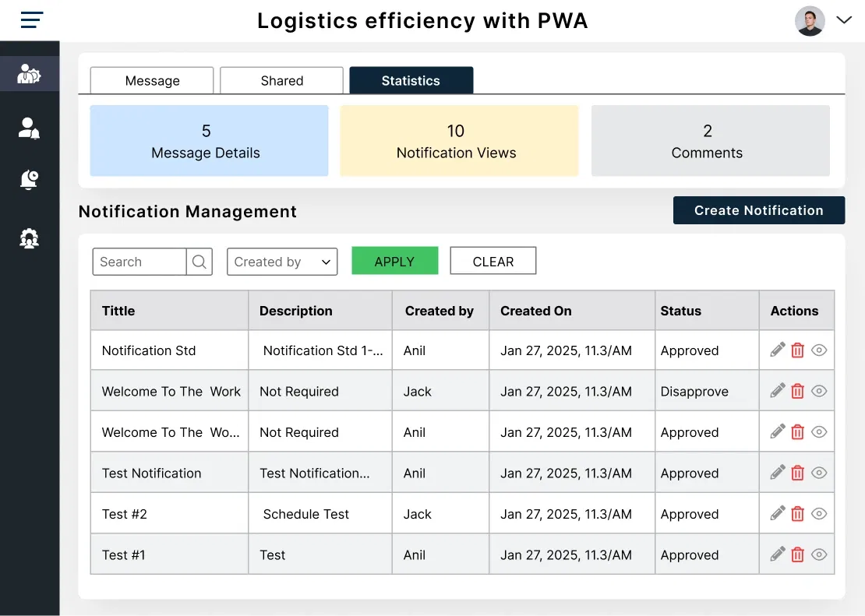The height and width of the screenshot is (616, 865).
Task: Apply the current filter with APPLY
Action: (394, 261)
